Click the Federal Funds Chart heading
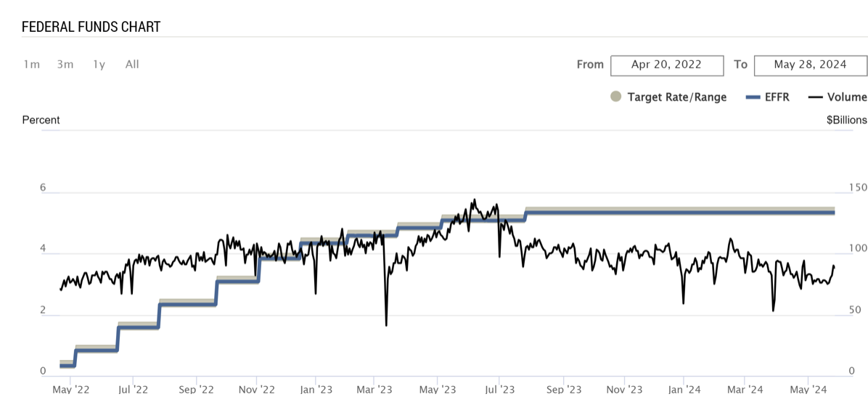Screen dimensions: 868x418 pyautogui.click(x=91, y=28)
